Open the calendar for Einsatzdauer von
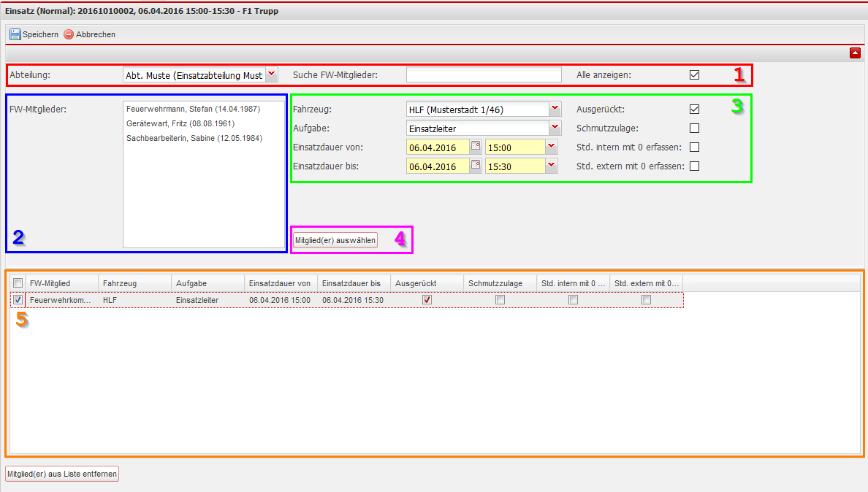Screen dimensions: 868x492 (476, 147)
